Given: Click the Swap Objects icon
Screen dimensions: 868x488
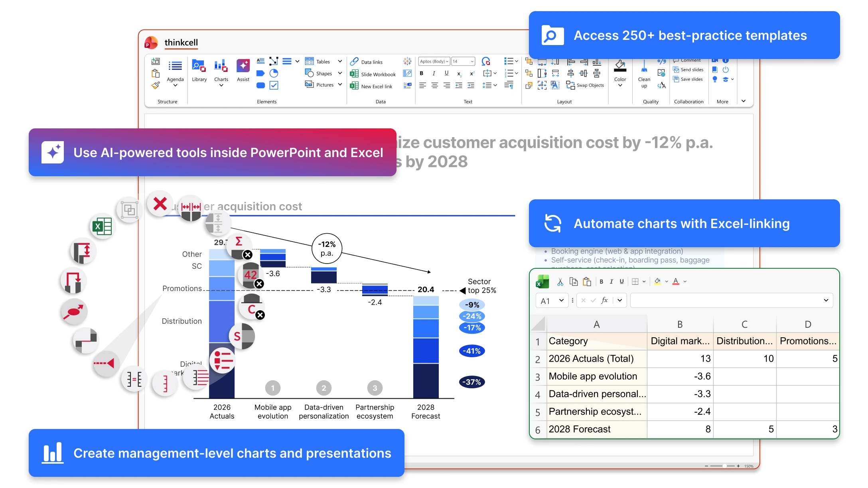Looking at the screenshot, I should click(570, 85).
